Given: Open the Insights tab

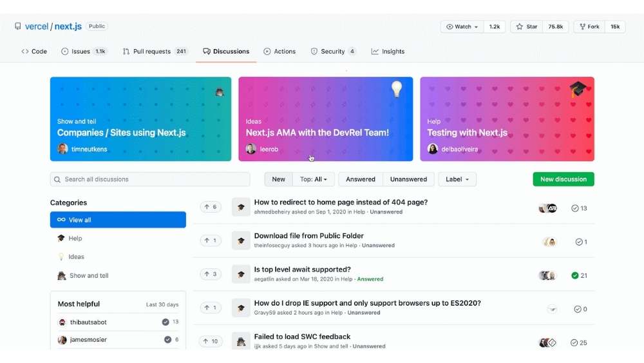Looking at the screenshot, I should pyautogui.click(x=388, y=52).
